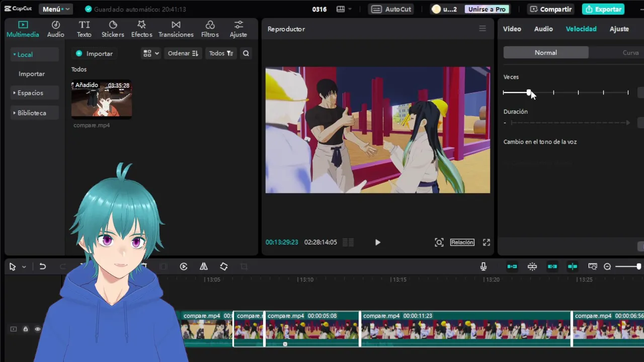Screen dimensions: 644x362
Task: Click Importar in the left sidebar
Action: (32, 74)
